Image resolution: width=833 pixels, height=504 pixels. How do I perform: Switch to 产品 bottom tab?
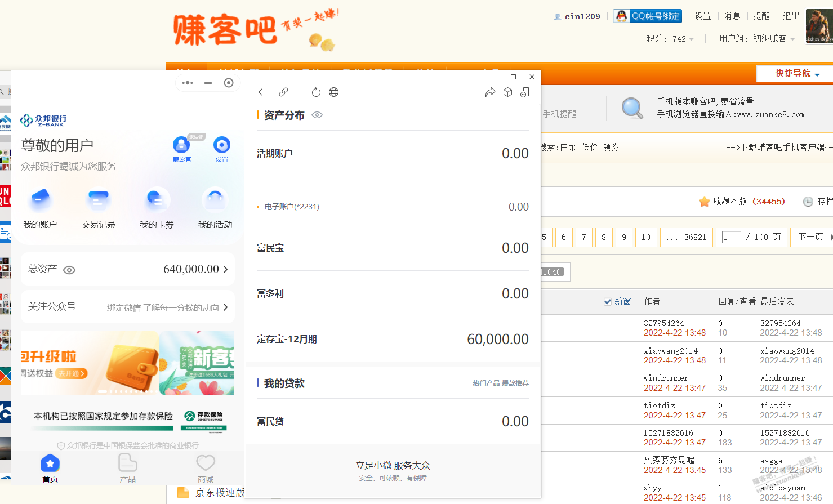pyautogui.click(x=128, y=468)
